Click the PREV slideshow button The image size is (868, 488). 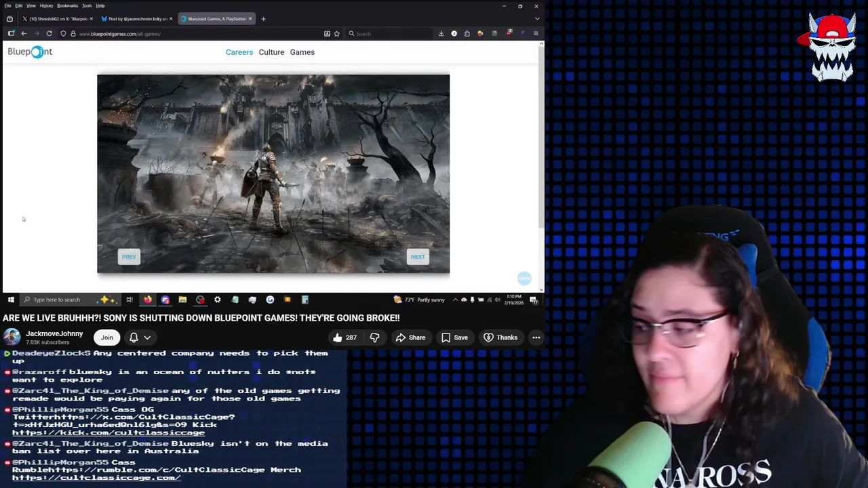pyautogui.click(x=129, y=256)
